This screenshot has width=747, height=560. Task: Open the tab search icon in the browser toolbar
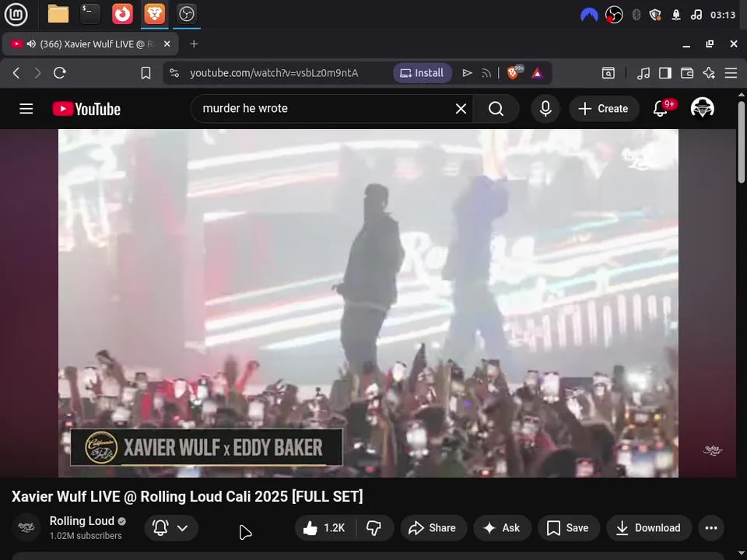point(608,73)
